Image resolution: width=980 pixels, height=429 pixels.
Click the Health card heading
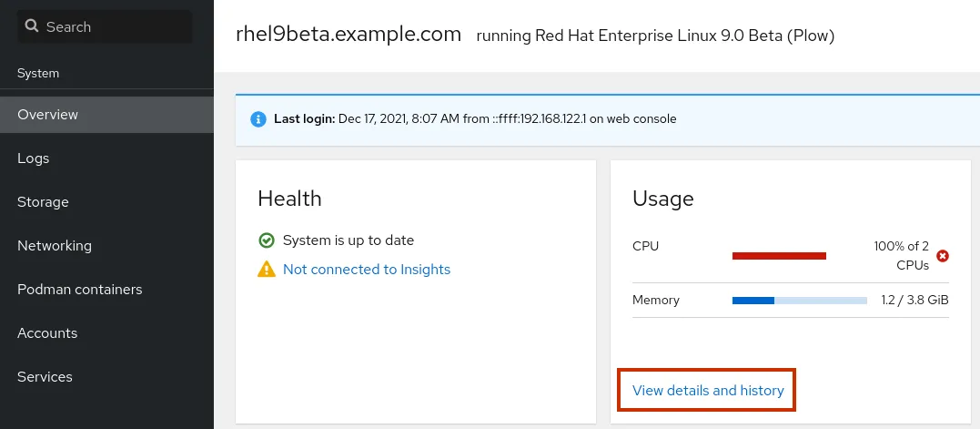(289, 199)
